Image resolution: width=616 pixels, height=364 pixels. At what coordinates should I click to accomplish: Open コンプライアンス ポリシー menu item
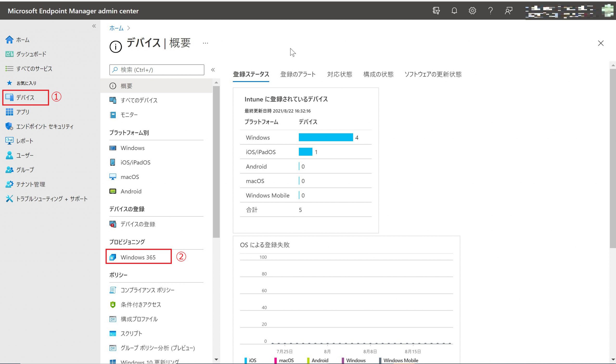tap(148, 290)
